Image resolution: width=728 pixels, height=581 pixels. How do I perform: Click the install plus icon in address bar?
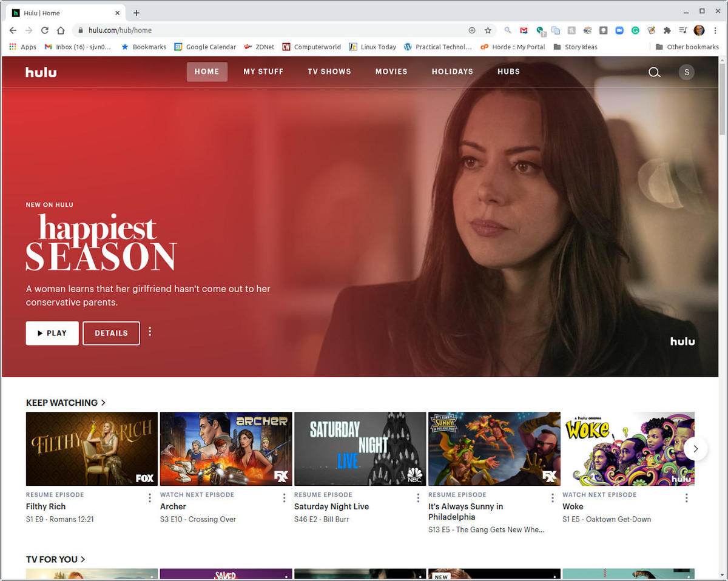(472, 30)
